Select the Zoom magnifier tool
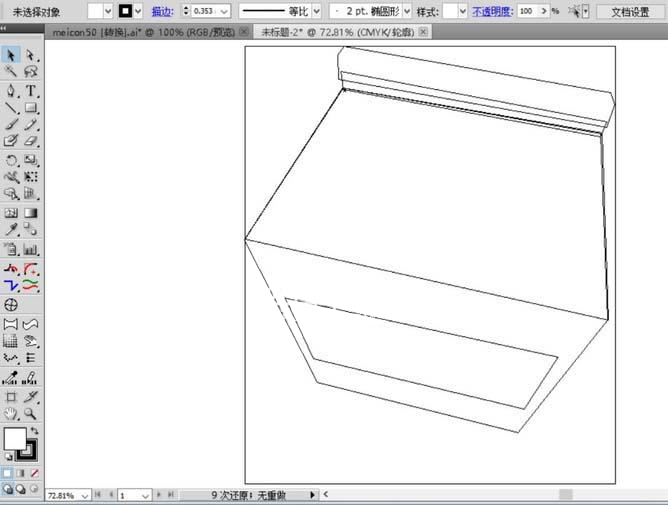The height and width of the screenshot is (505, 668). click(31, 413)
